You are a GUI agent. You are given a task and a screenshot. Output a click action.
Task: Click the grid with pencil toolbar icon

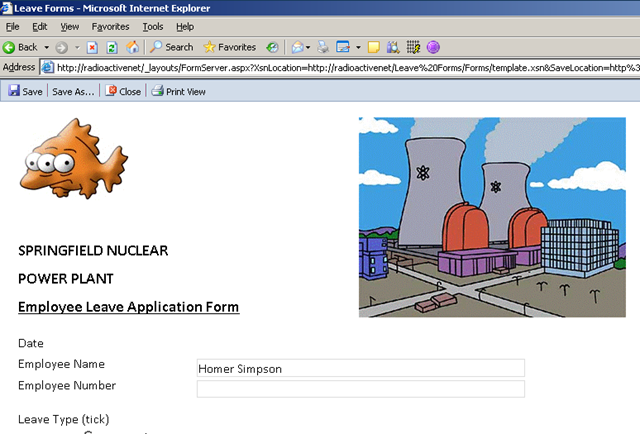[x=413, y=47]
